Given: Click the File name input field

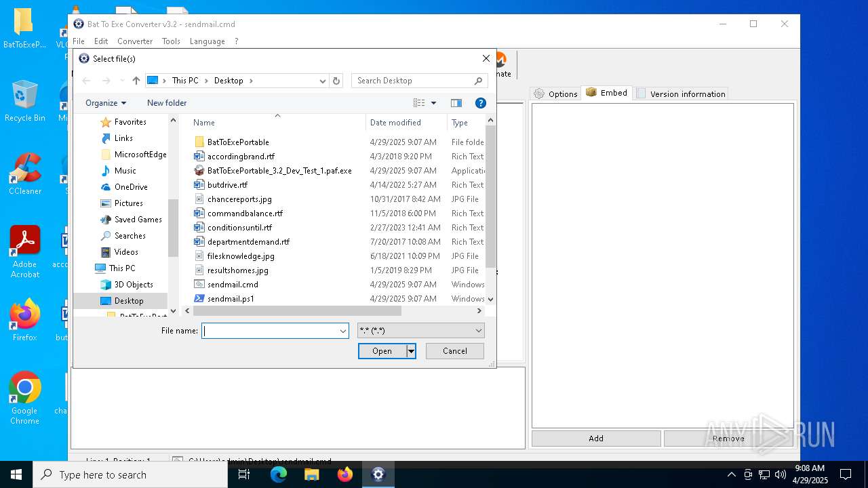Looking at the screenshot, I should pyautogui.click(x=270, y=331).
